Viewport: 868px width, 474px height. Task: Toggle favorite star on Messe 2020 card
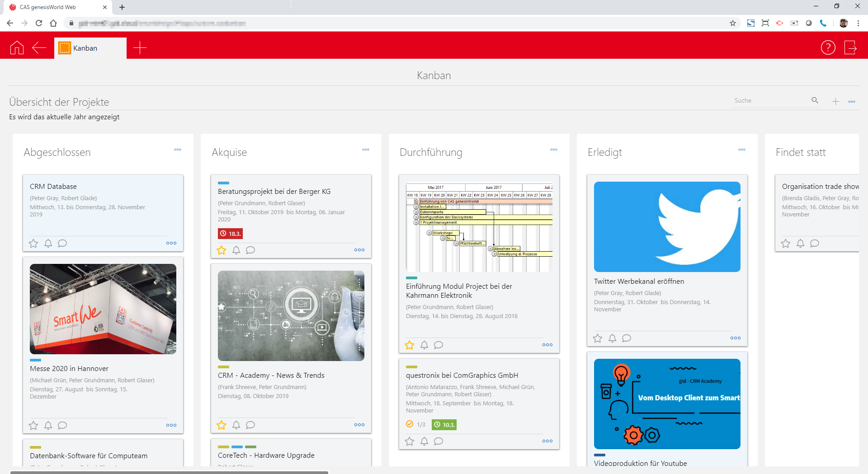click(33, 426)
